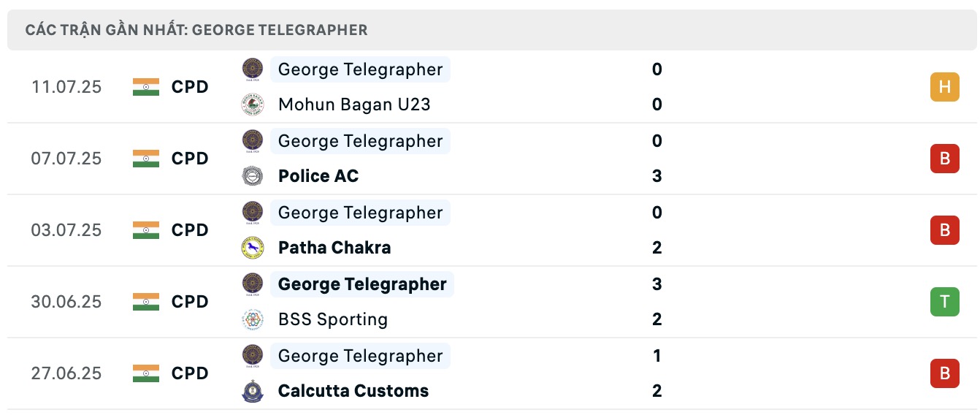Click the Mohun Bagan U23 team logo
980x418 pixels.
coord(253,104)
